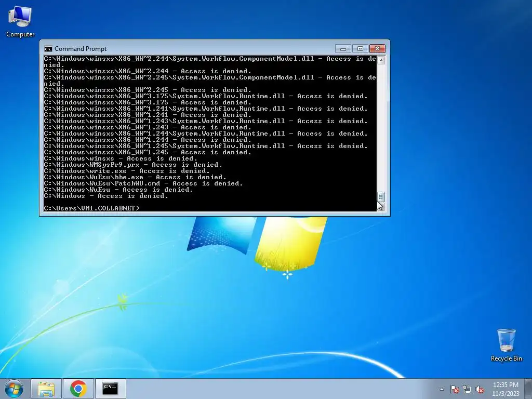Click the line 'C:\Windows\WuEsu - Access is denied.'
Image resolution: width=532 pixels, height=399 pixels.
tap(118, 189)
